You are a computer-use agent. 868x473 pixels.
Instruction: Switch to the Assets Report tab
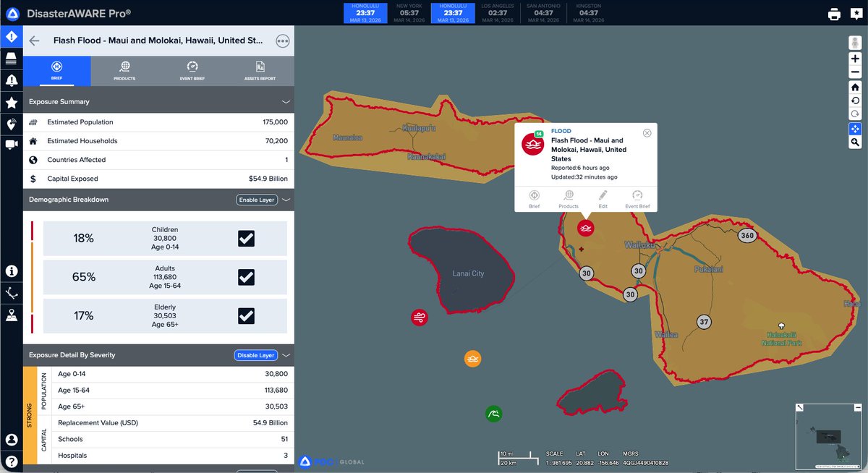click(260, 71)
